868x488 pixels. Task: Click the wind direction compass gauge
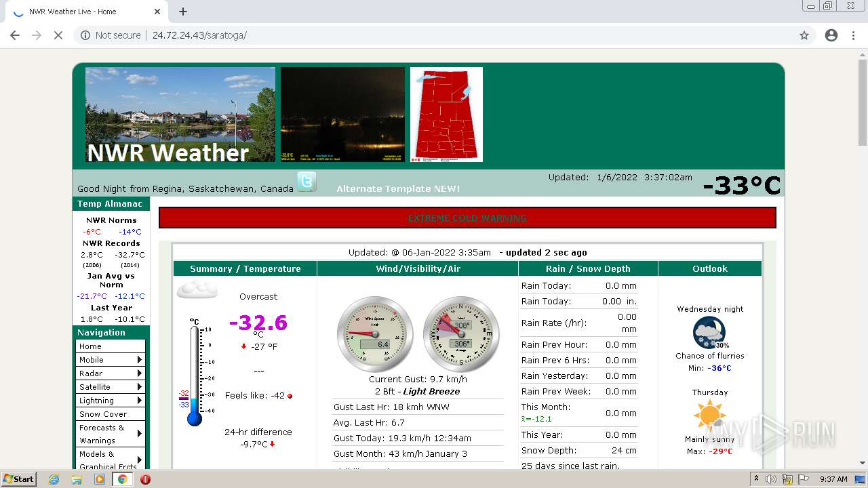(461, 334)
